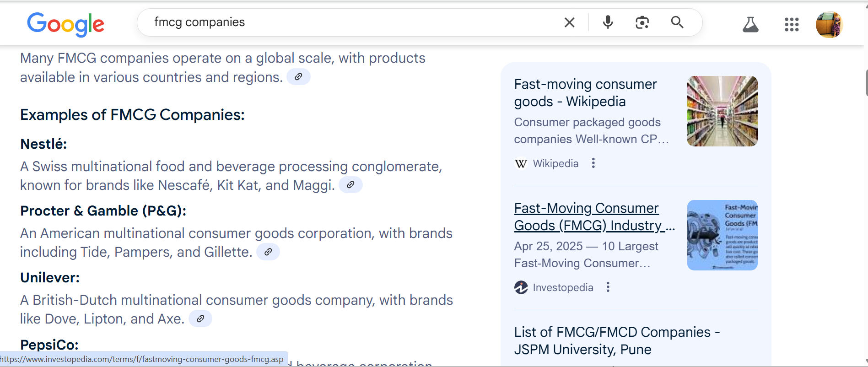
Task: Open source link after Unilever description
Action: click(x=200, y=318)
